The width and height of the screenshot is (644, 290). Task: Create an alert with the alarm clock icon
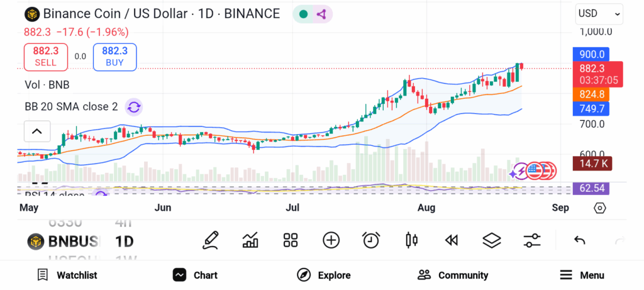[371, 240]
